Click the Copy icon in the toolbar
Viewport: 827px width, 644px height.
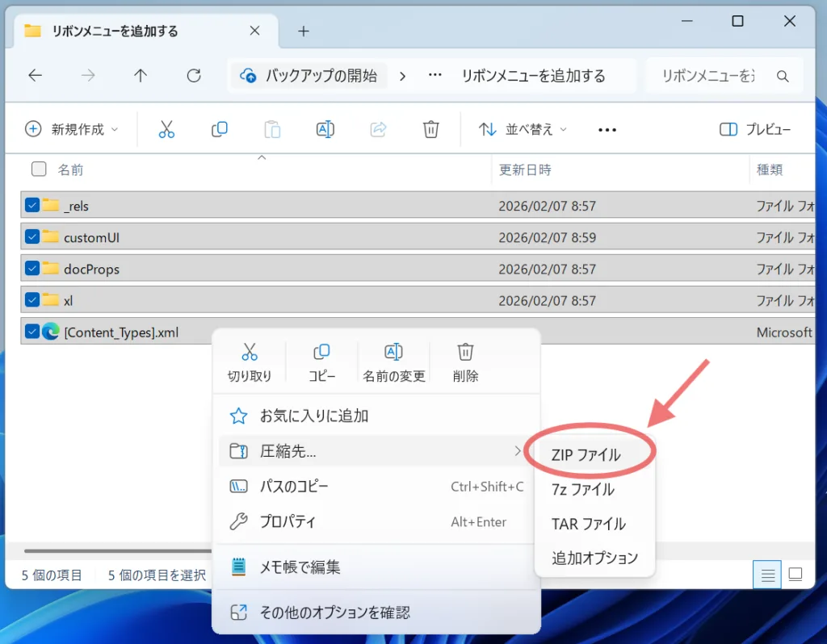point(219,129)
